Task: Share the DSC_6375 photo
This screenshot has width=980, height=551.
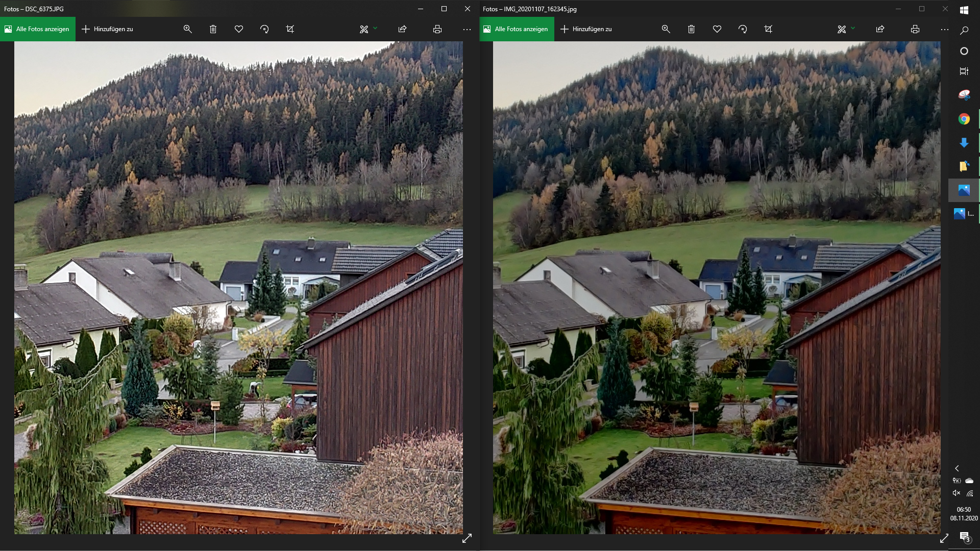Action: pos(402,29)
